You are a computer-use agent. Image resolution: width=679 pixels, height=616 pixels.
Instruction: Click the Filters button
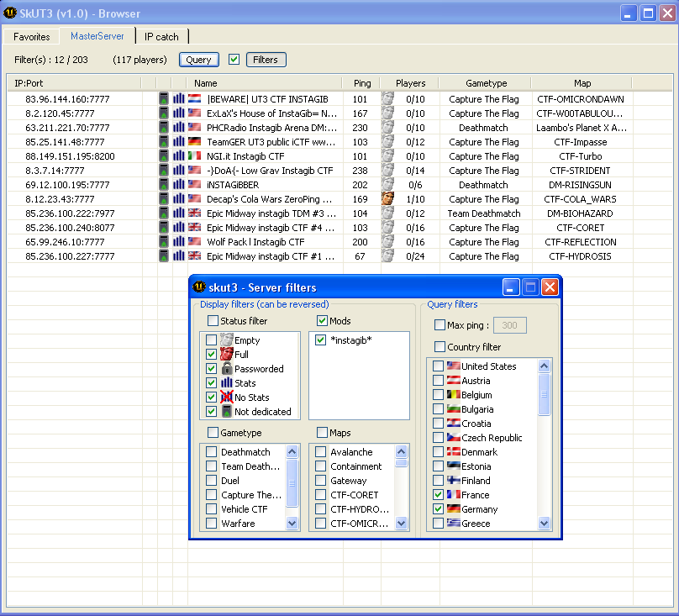(266, 60)
